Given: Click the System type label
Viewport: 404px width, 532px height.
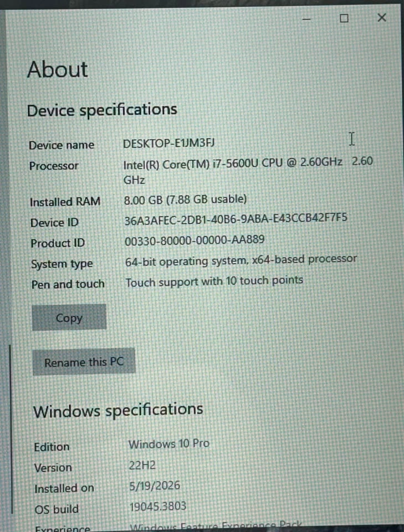Looking at the screenshot, I should coord(62,264).
